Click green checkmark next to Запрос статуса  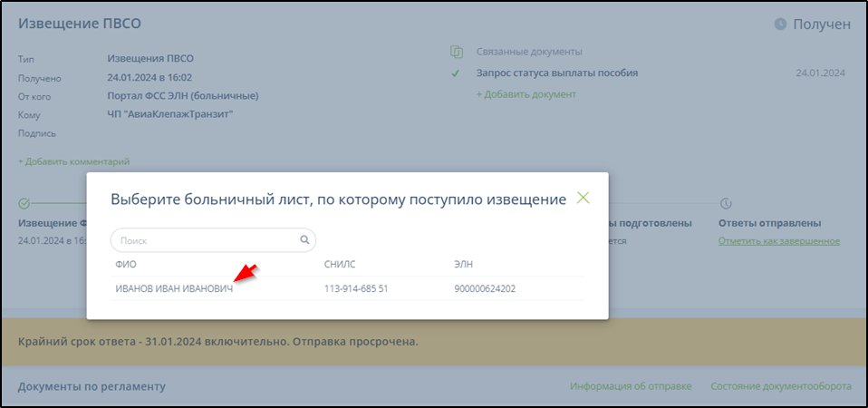[x=456, y=73]
